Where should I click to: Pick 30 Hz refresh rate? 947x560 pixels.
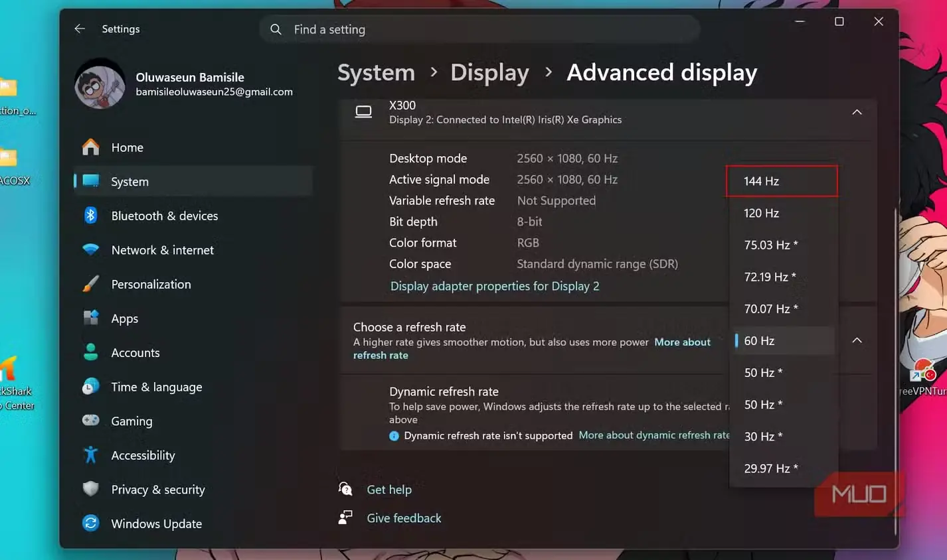pos(782,436)
